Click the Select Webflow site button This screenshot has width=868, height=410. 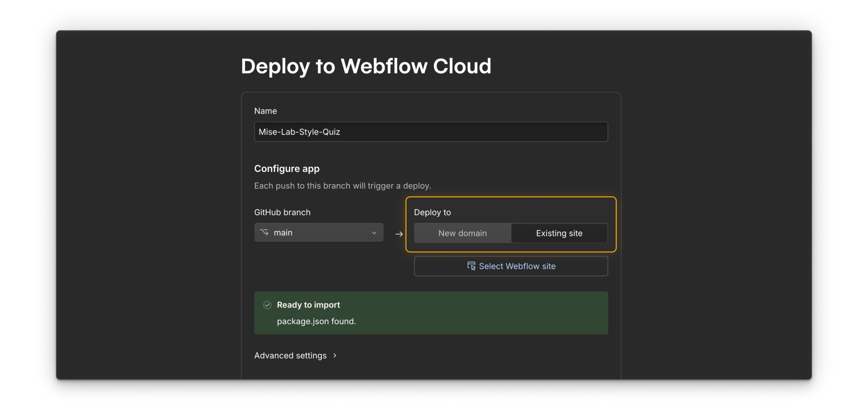click(511, 266)
